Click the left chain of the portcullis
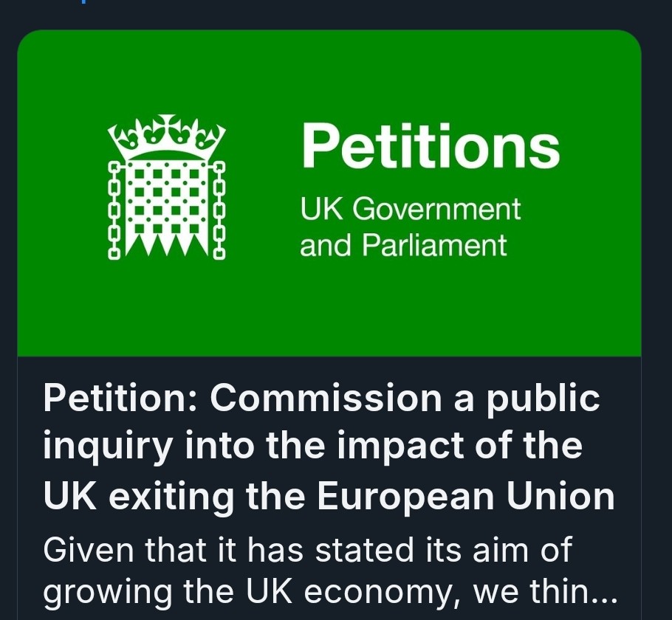The image size is (672, 620). (114, 210)
